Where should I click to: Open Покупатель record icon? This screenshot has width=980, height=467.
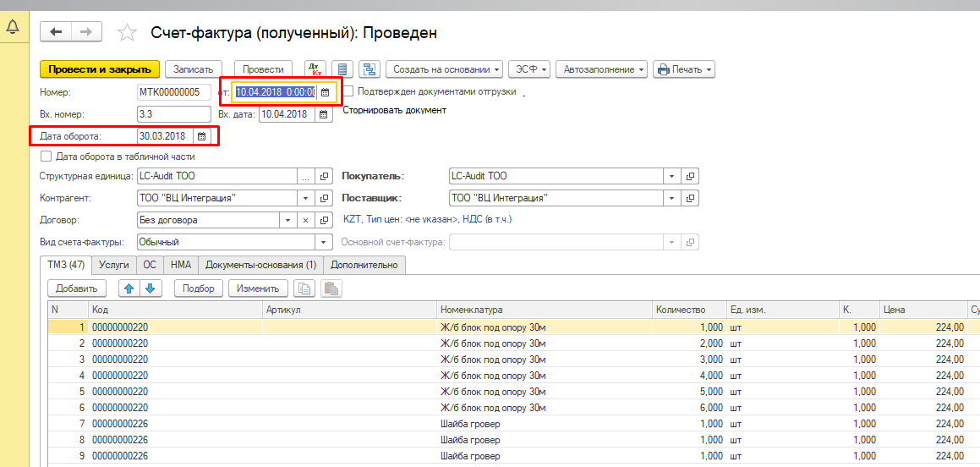tap(691, 176)
